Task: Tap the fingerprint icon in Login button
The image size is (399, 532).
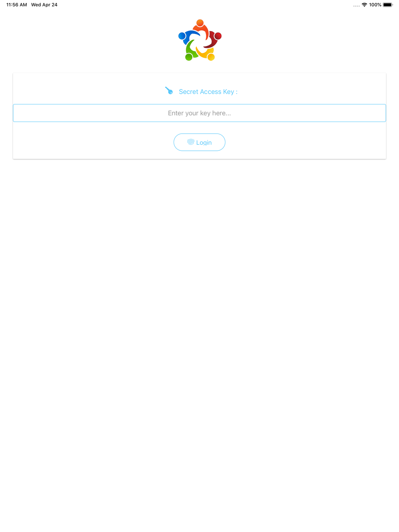Action: (191, 142)
